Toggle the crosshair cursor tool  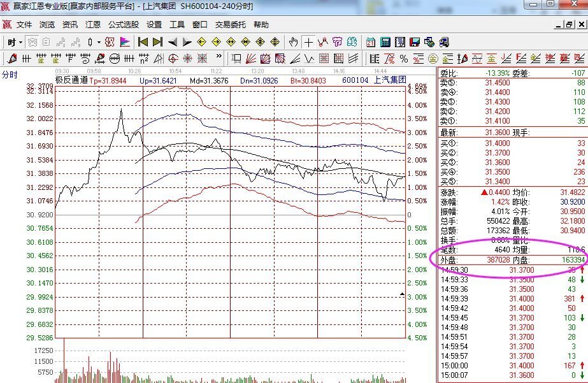308,43
